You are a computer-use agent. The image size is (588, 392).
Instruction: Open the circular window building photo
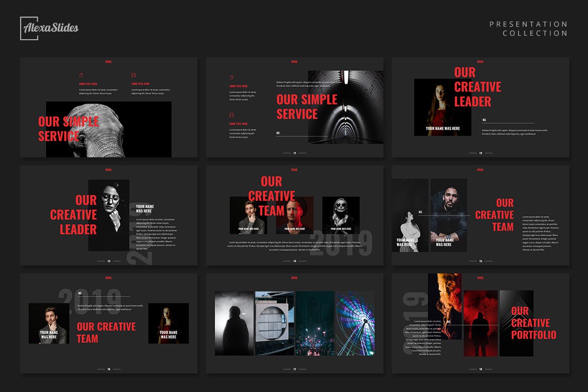point(274,323)
